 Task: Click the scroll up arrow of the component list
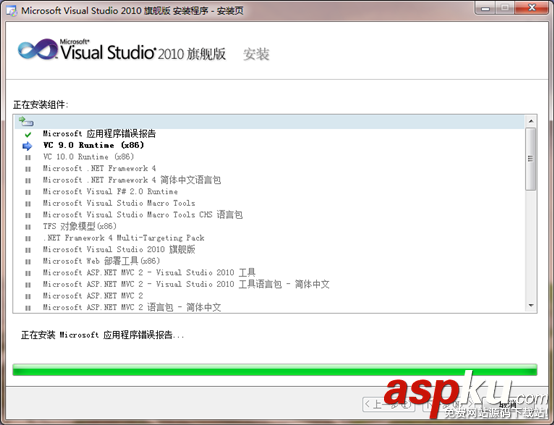coord(531,122)
